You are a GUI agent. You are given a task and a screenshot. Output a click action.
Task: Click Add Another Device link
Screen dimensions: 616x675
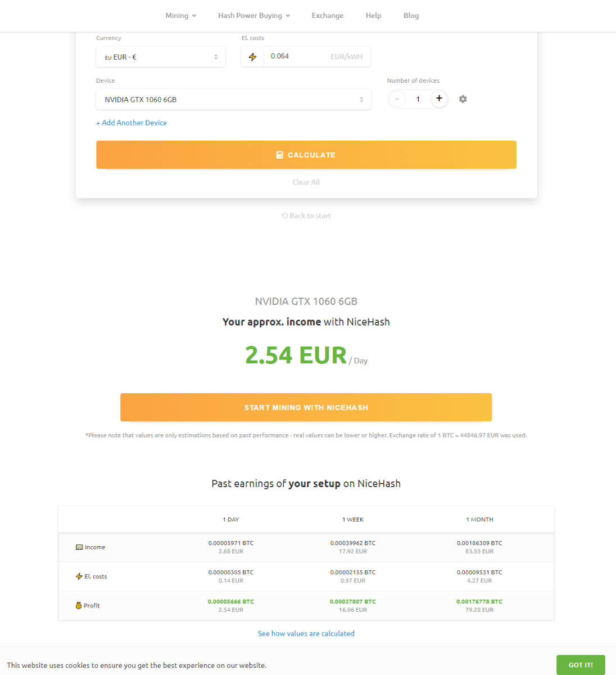[x=132, y=123]
